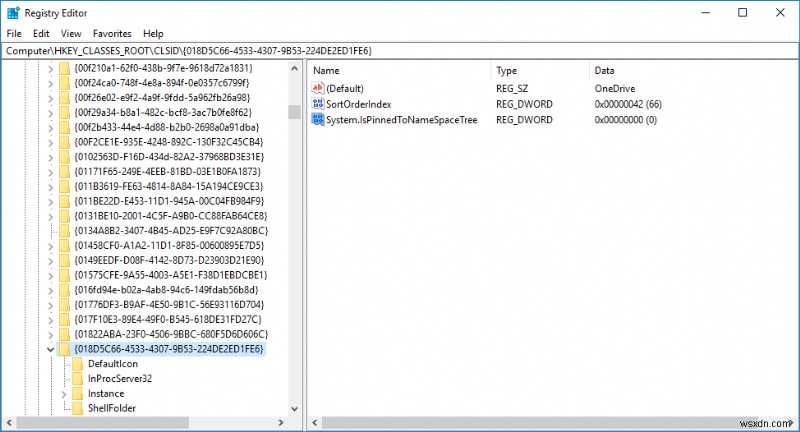
Task: Expand the {00f29a34-b8a1-482c-bcf8-3ac7b0fe8f62} key
Action: pos(50,113)
